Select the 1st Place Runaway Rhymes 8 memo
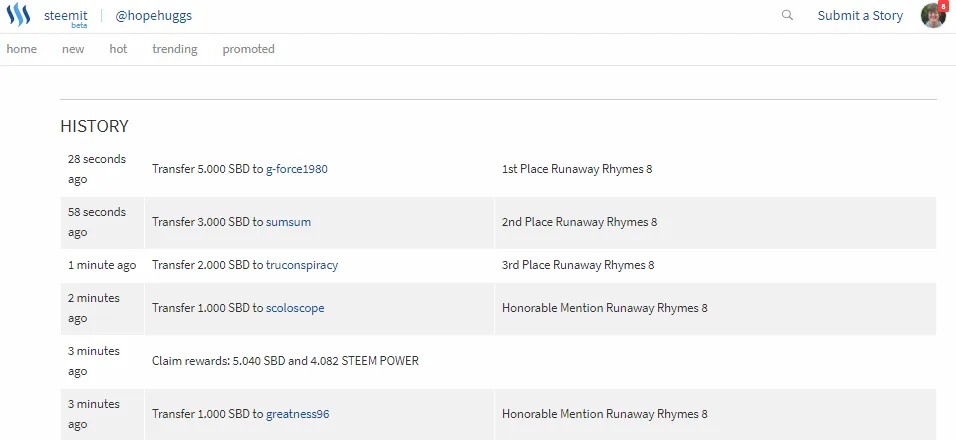 click(x=577, y=169)
